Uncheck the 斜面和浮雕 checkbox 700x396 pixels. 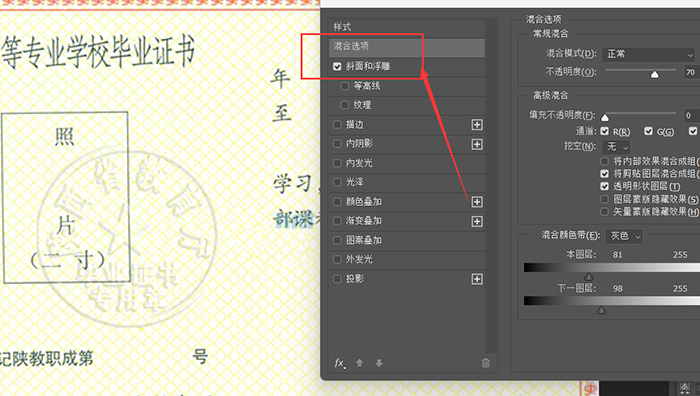point(337,67)
